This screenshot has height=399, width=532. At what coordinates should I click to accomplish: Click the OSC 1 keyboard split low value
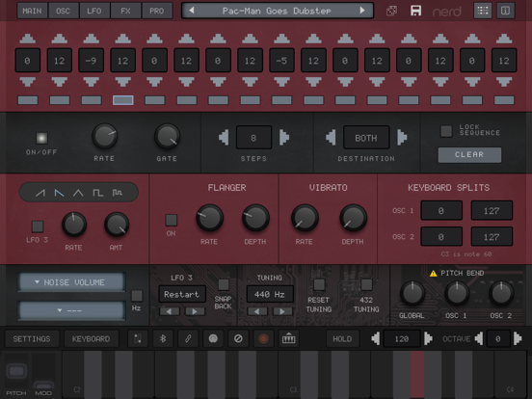tap(441, 210)
